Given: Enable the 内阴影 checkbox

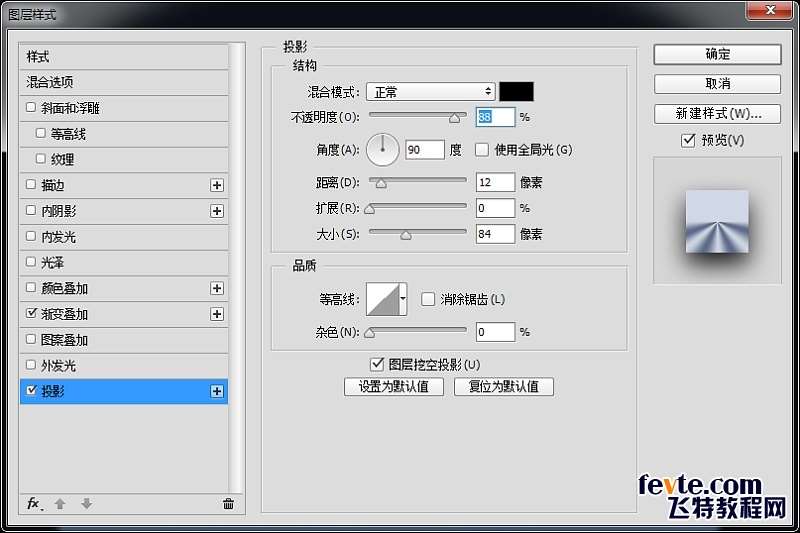Looking at the screenshot, I should pyautogui.click(x=31, y=210).
